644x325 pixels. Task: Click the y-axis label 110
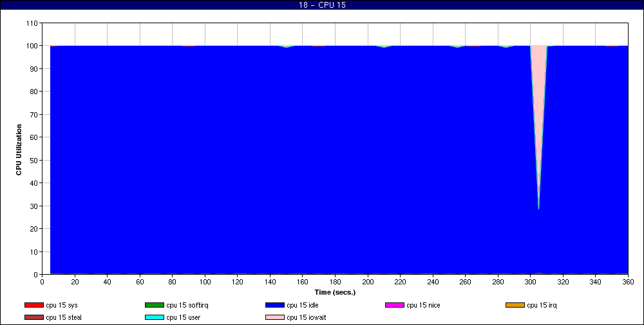[x=33, y=23]
